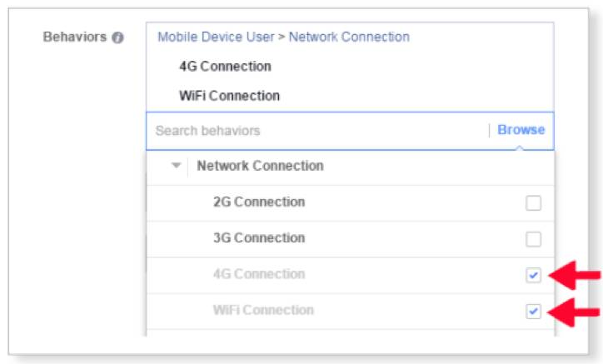The image size is (603, 364).
Task: Select the chosen 4G Connection entry
Action: [x=226, y=66]
